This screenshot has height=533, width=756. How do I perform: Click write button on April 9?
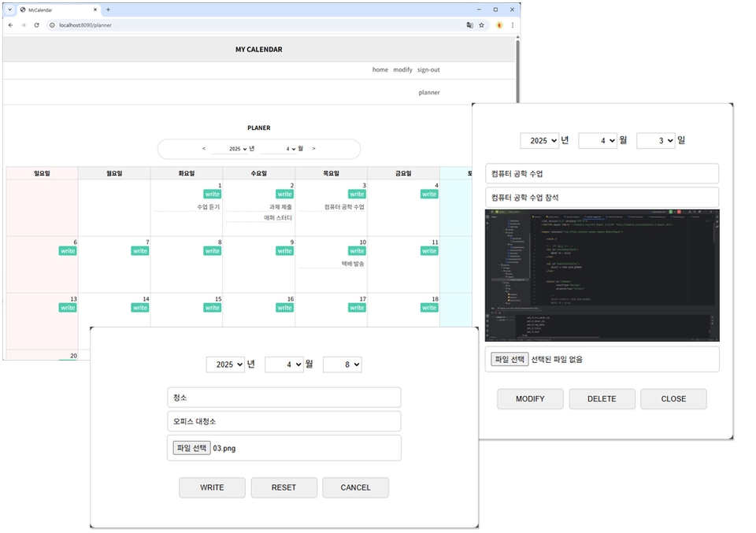284,251
